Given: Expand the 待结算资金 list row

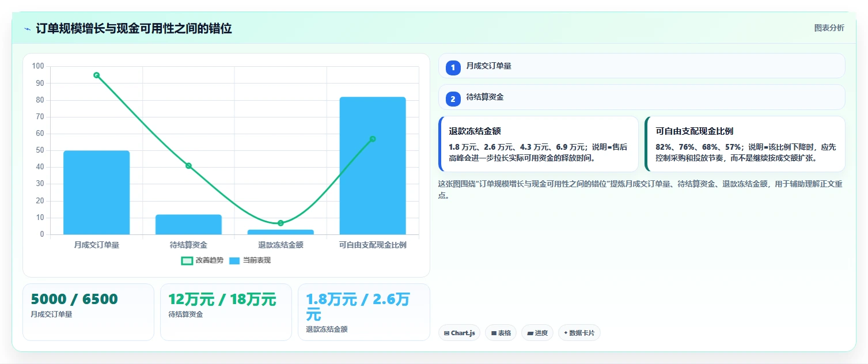Looking at the screenshot, I should [x=642, y=97].
